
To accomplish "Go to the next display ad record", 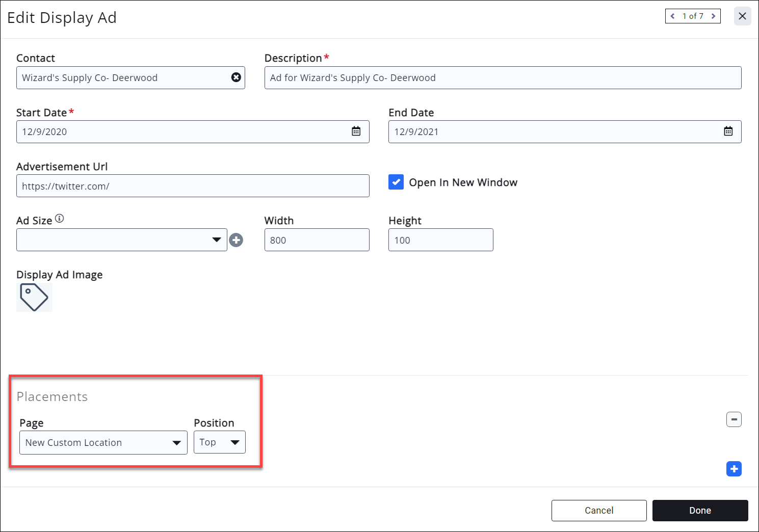I will click(x=713, y=16).
